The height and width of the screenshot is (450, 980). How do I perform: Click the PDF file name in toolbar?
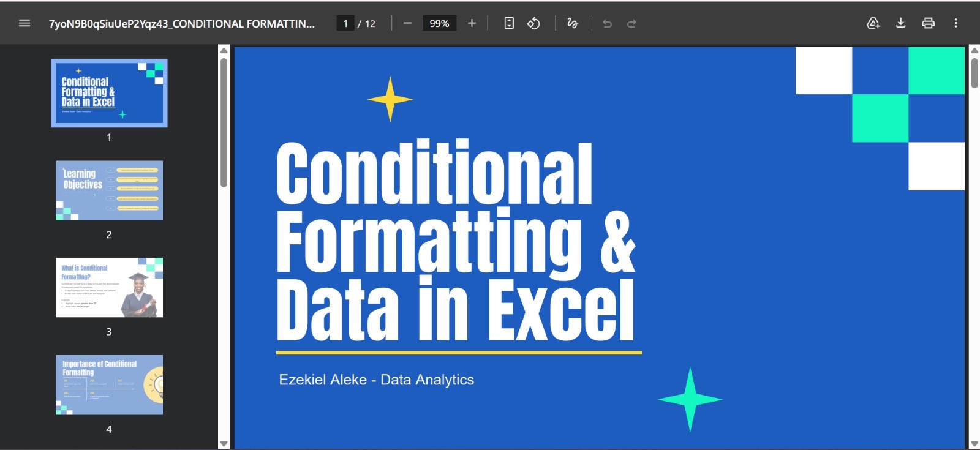coord(182,23)
